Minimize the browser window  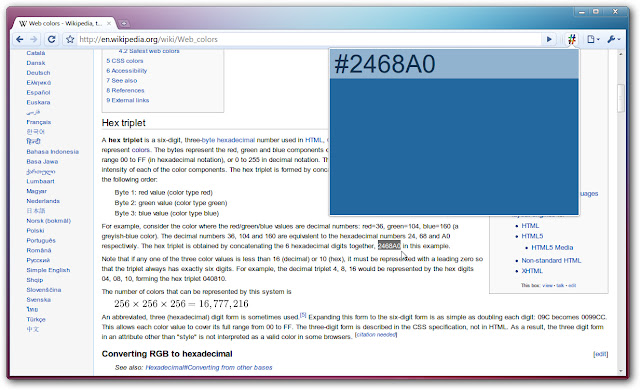[x=582, y=12]
